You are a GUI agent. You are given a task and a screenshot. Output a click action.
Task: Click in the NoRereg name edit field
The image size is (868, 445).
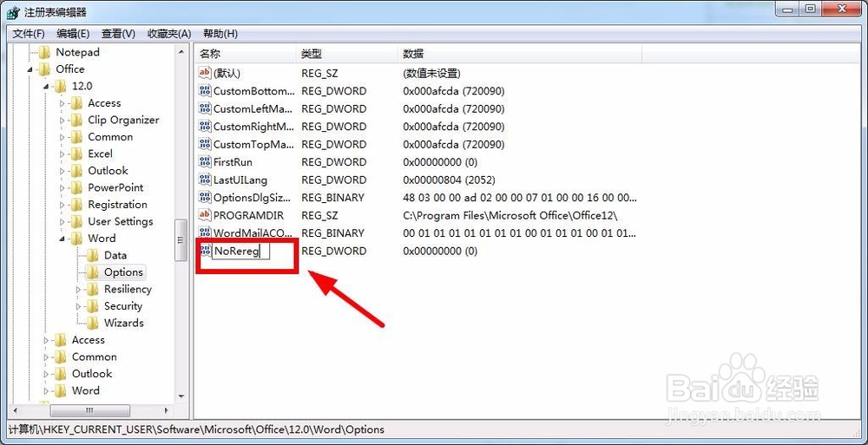coord(240,252)
